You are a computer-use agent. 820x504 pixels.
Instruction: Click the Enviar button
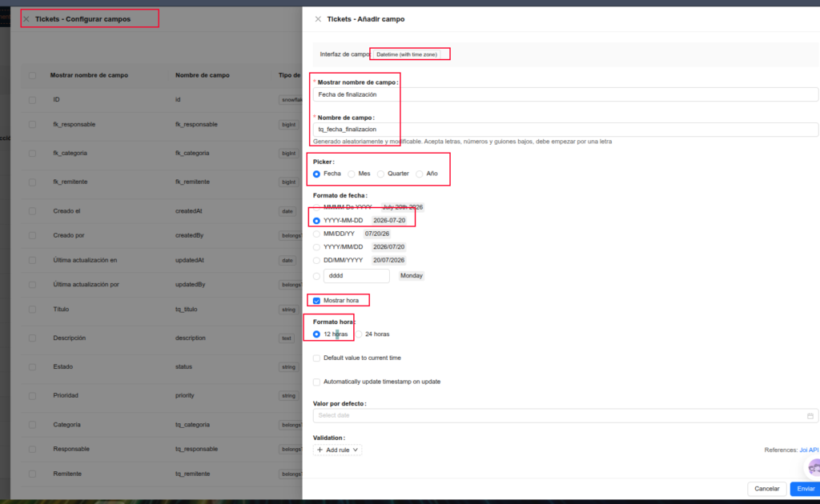(x=806, y=489)
